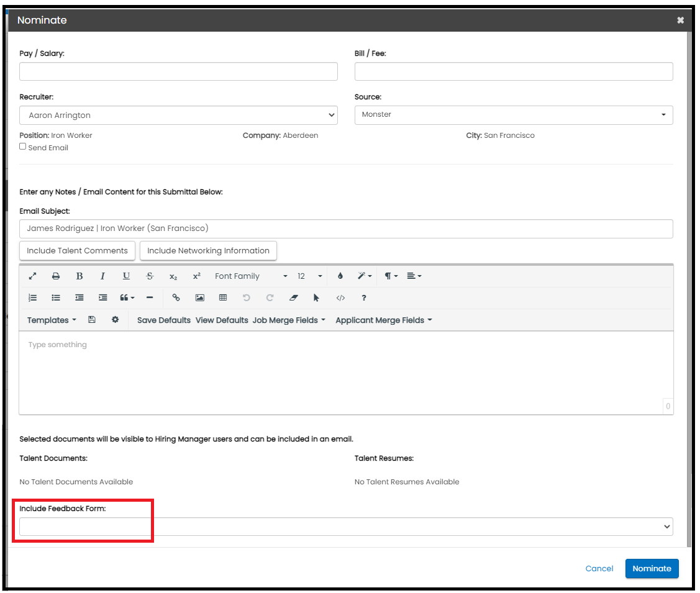Focus the Bill / Fee field
Image resolution: width=700 pixels, height=593 pixels.
pos(514,71)
